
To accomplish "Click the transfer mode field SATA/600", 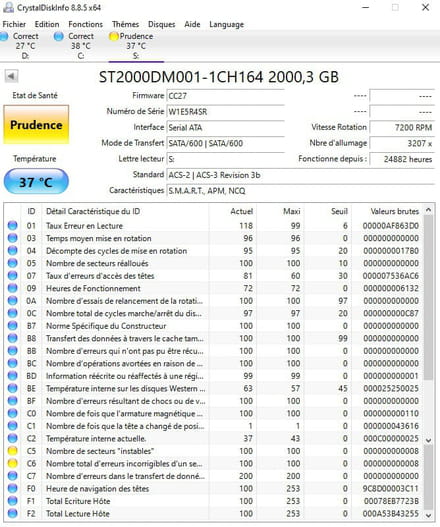I will (x=226, y=143).
